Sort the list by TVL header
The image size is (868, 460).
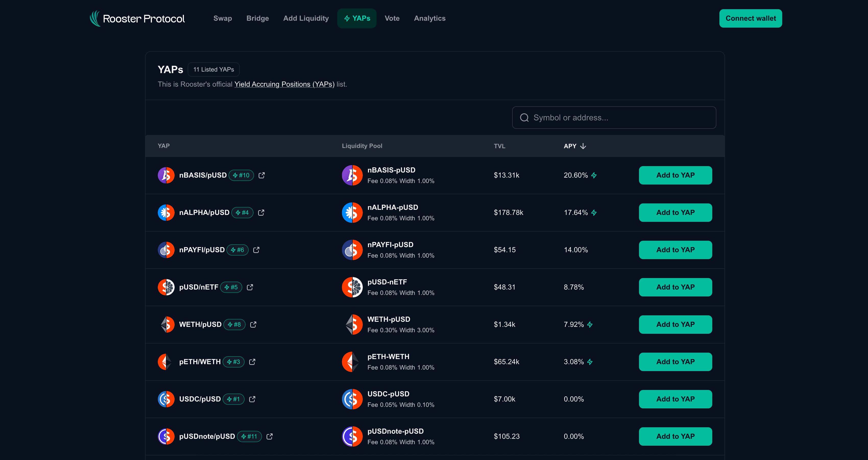499,146
